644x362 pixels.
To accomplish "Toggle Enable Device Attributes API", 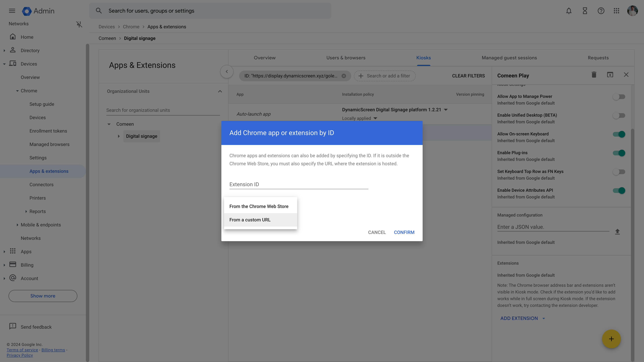I will point(619,191).
